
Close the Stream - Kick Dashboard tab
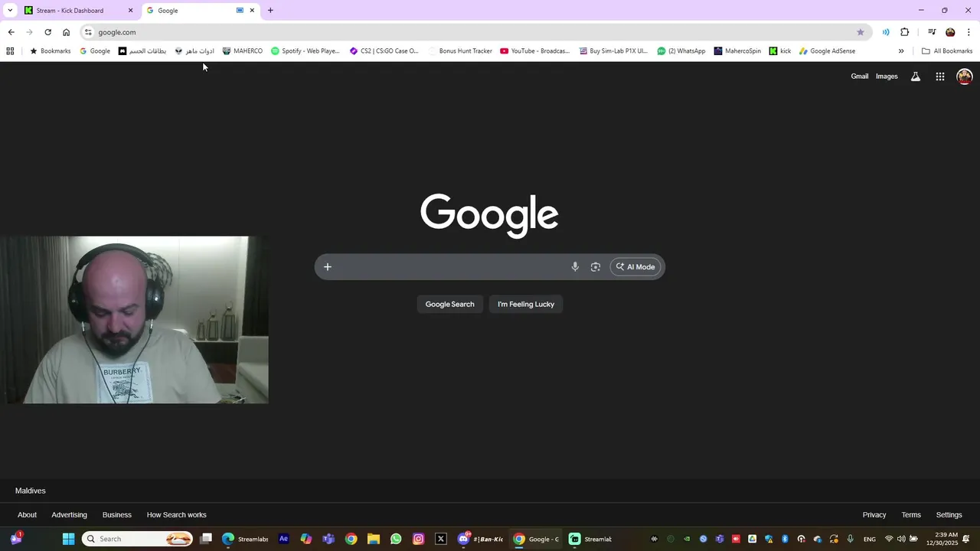[x=130, y=11]
